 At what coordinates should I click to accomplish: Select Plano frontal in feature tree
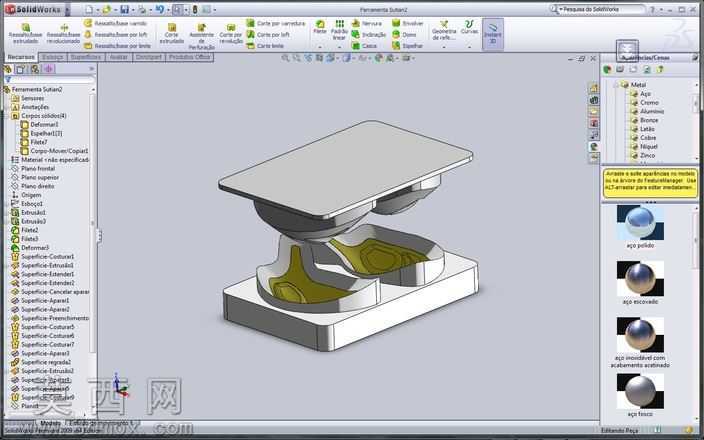click(33, 168)
